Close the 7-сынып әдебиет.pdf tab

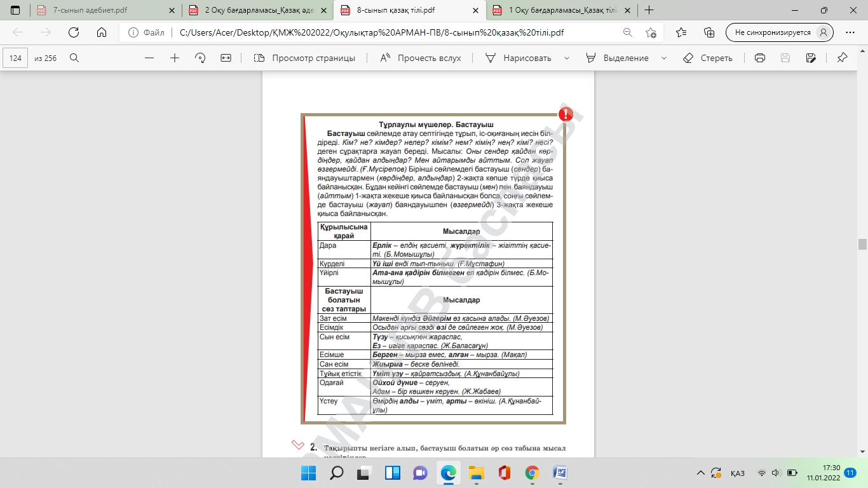tap(172, 10)
